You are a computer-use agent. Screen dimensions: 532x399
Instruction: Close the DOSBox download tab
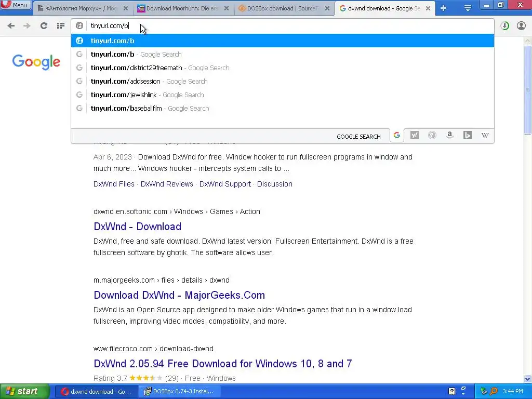click(327, 8)
